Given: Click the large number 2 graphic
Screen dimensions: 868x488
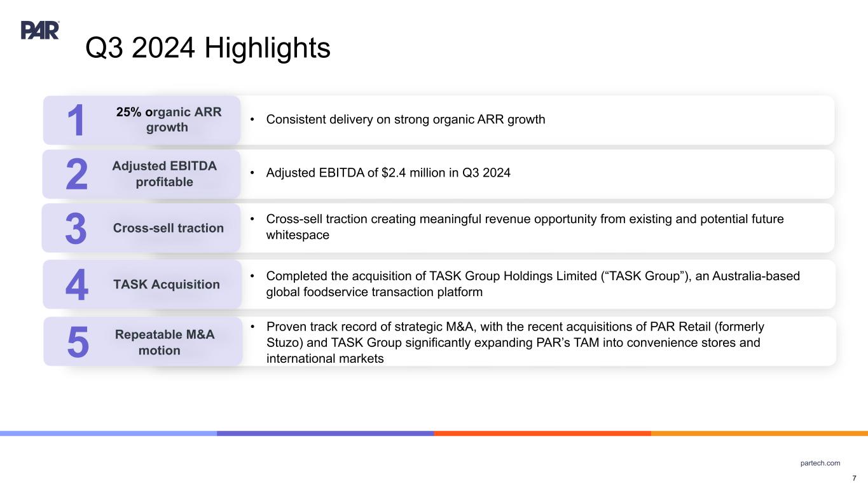Looking at the screenshot, I should [76, 175].
